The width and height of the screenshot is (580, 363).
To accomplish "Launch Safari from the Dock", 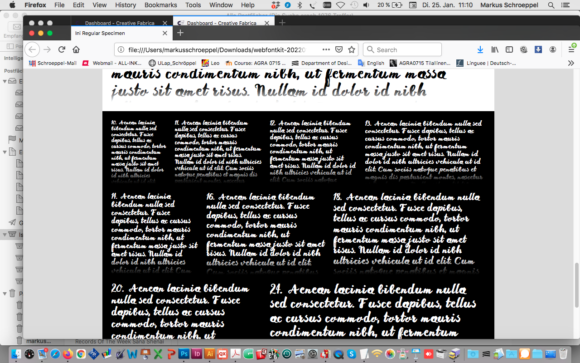I will [55, 354].
